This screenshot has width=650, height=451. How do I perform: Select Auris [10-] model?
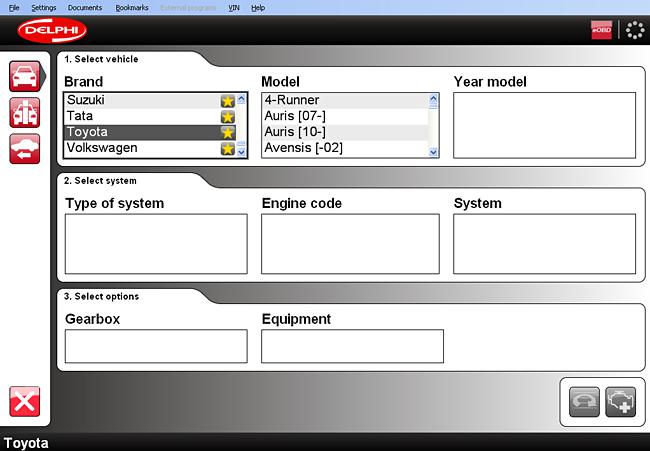tap(345, 132)
